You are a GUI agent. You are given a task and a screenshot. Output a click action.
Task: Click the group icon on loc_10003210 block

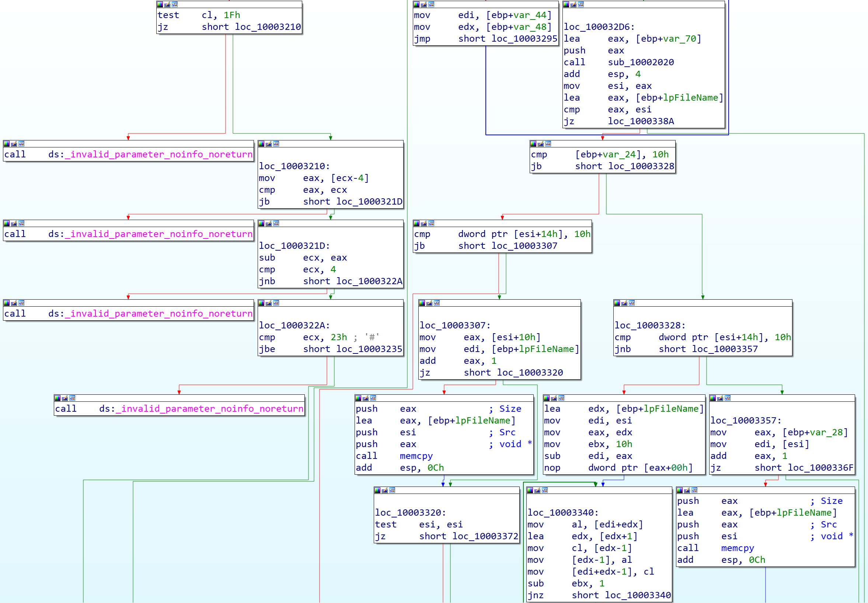pyautogui.click(x=276, y=144)
